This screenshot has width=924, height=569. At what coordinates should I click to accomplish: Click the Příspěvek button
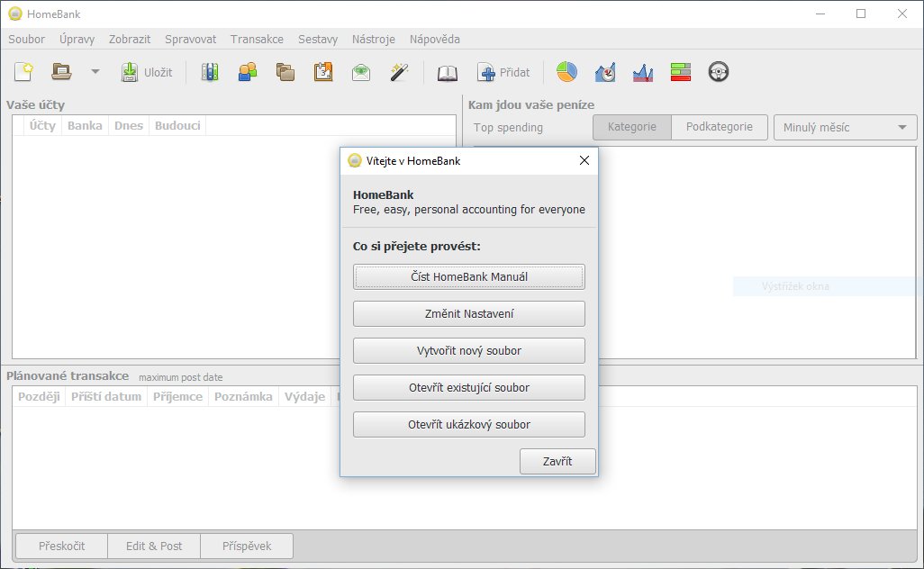247,546
